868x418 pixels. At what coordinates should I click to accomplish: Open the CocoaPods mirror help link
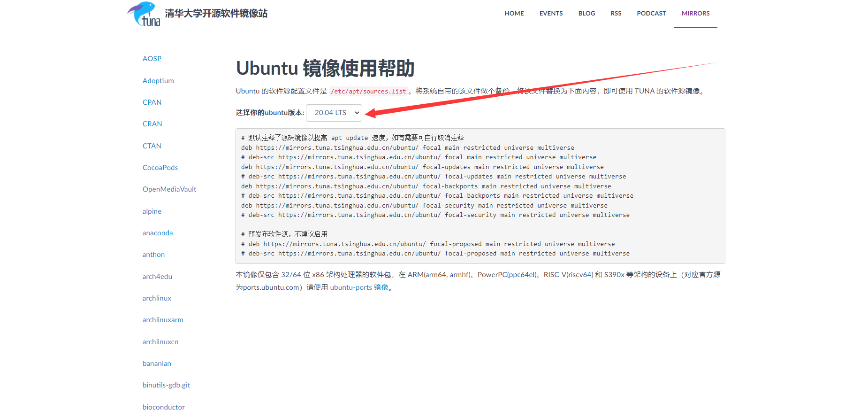[x=160, y=168]
